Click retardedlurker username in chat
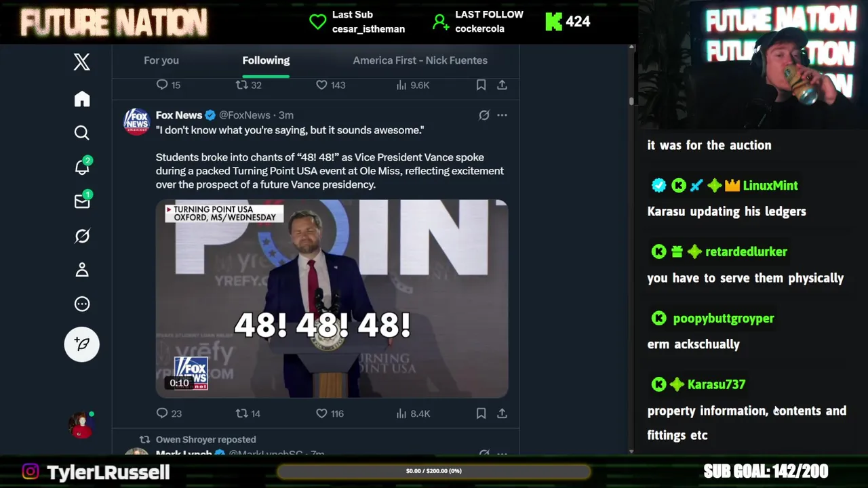The width and height of the screenshot is (868, 488). pos(746,251)
